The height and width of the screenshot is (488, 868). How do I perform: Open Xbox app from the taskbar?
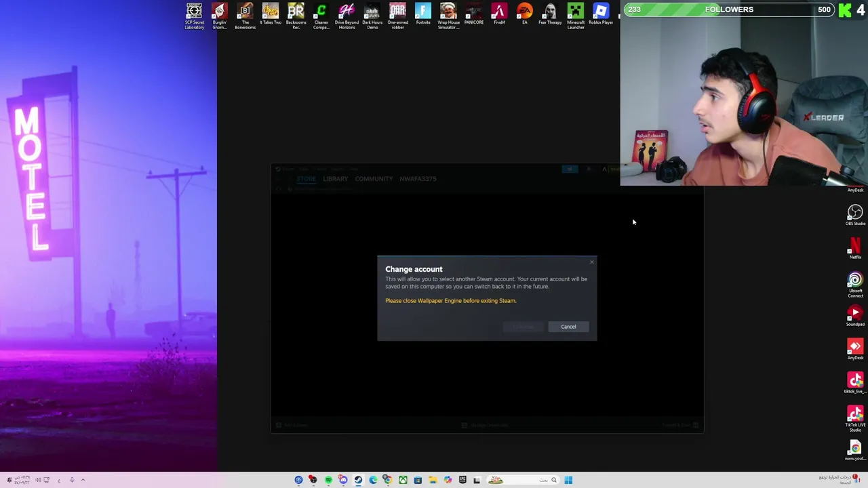(x=403, y=480)
